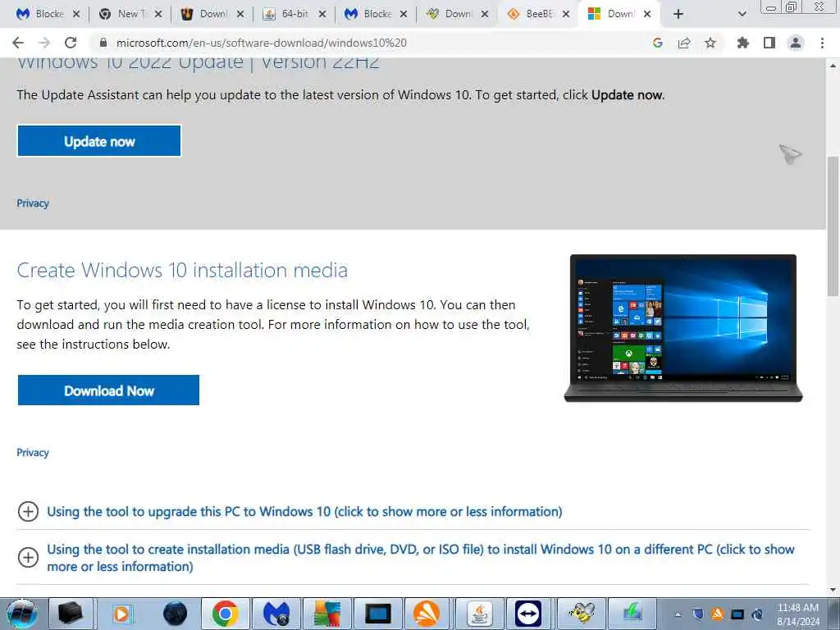Viewport: 840px width, 630px height.
Task: Reload the current page
Action: click(71, 43)
